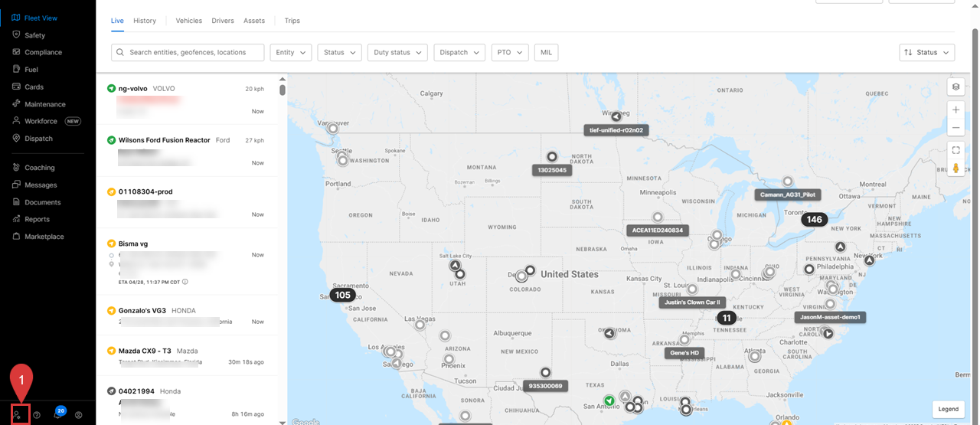Click the map Legend button
980x425 pixels.
pyautogui.click(x=948, y=409)
